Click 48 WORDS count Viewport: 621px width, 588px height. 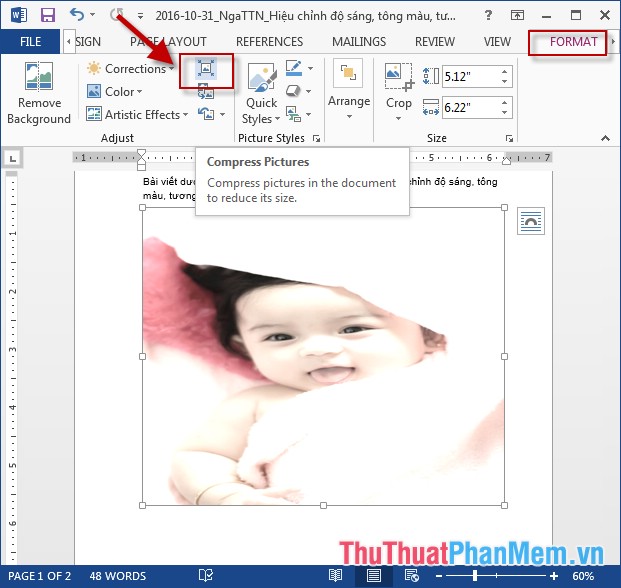118,576
